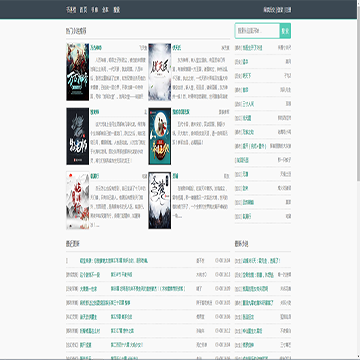Screen dimensions: 360x360
Task: Open the title link beside the white misty cover
Action: pos(177,48)
